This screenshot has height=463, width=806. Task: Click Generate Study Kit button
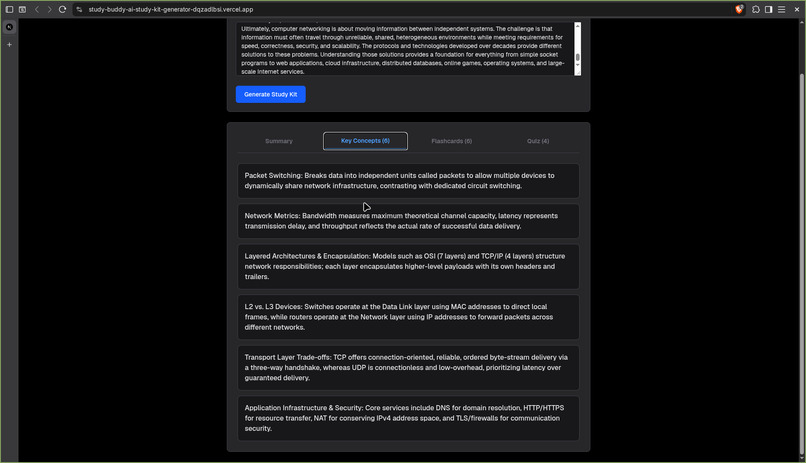click(270, 94)
